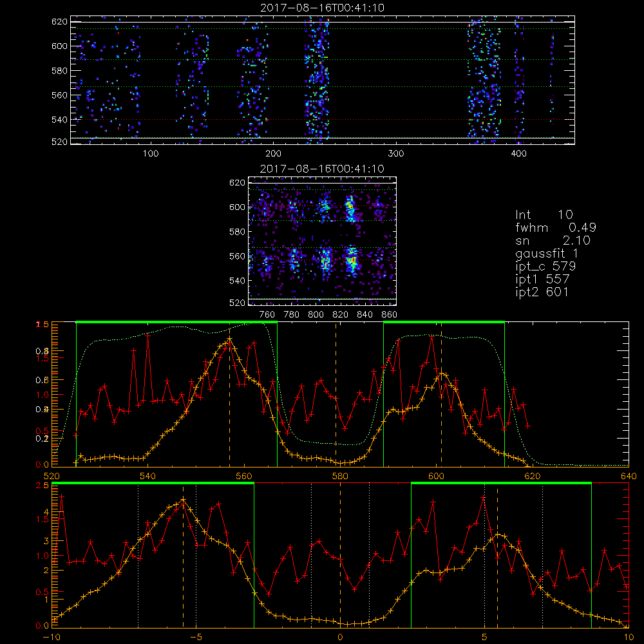
Task: Click x-axis label 100 on top panel
Action: (150, 154)
